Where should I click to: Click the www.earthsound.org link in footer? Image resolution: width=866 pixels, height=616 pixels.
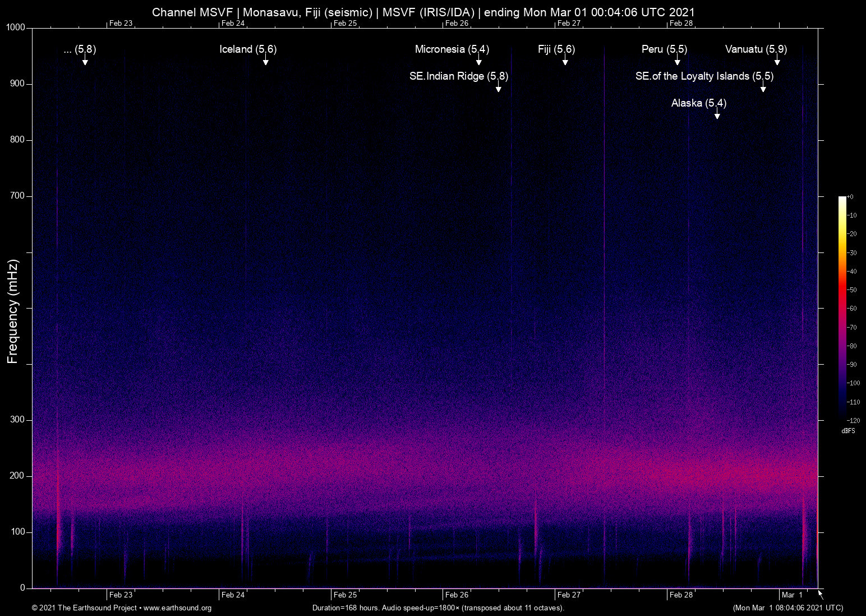pyautogui.click(x=177, y=608)
